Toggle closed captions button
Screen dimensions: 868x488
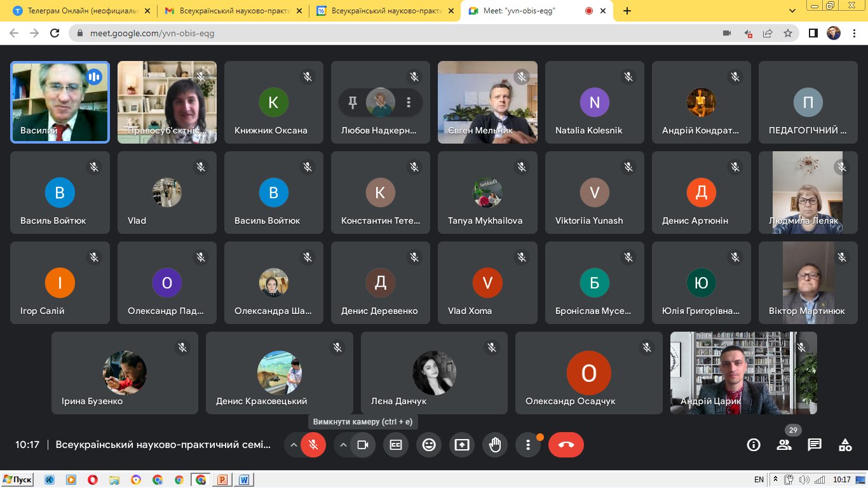[x=396, y=445]
